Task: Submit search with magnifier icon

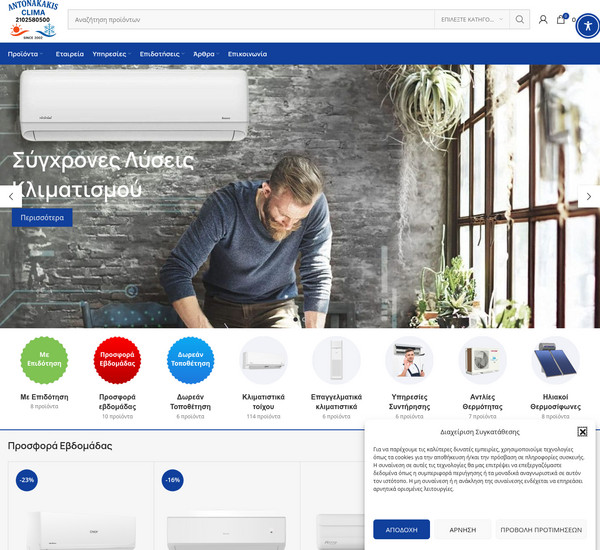Action: (520, 20)
